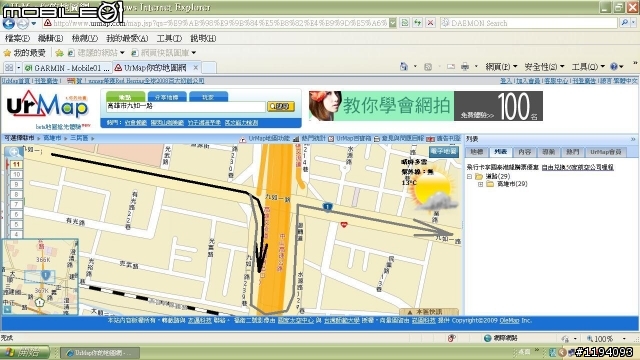The height and width of the screenshot is (360, 640).
Task: Set zoom slider to level 7
Action: tap(16, 204)
